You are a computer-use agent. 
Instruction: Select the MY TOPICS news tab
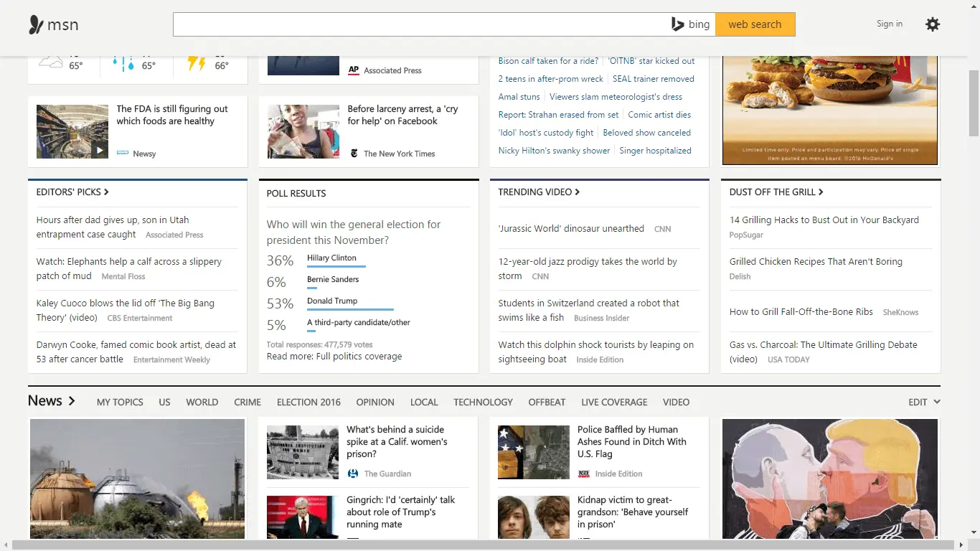tap(120, 402)
